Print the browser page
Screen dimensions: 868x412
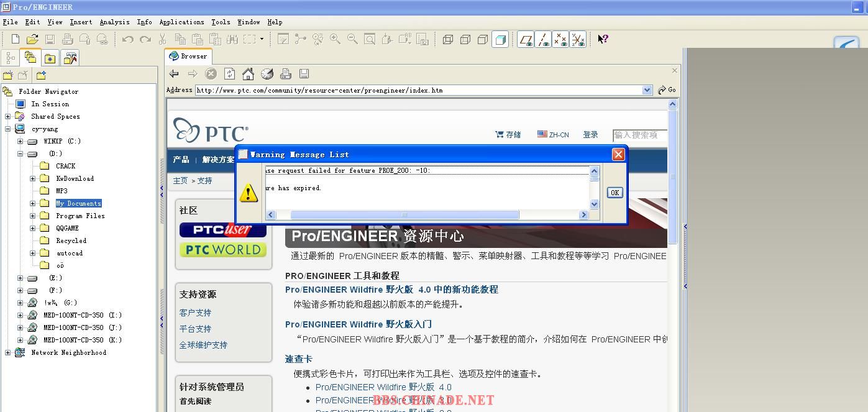pos(286,74)
